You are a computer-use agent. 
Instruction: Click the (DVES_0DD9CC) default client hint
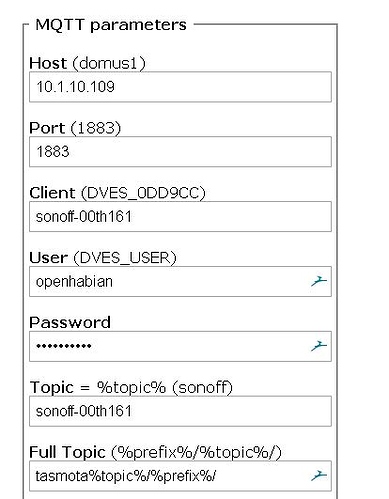click(143, 193)
